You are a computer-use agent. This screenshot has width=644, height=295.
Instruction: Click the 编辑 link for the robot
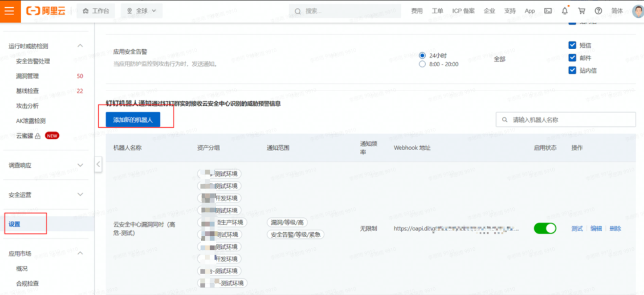coord(596,228)
